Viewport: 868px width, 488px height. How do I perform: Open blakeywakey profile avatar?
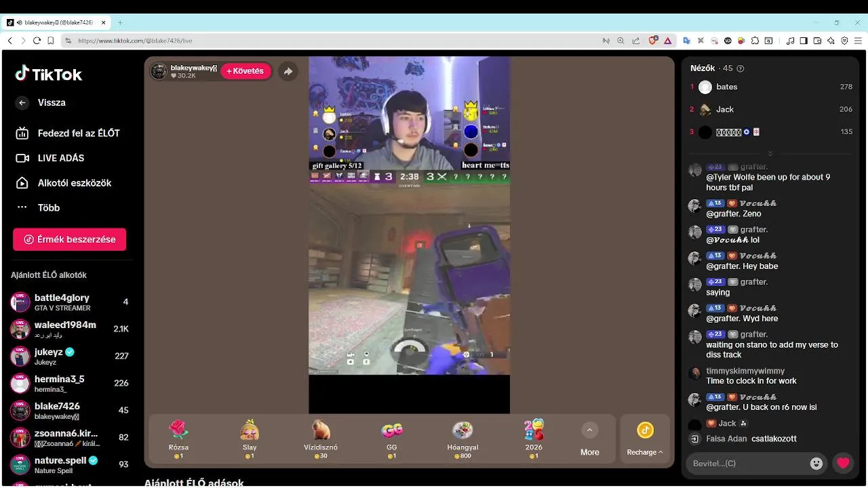click(159, 71)
